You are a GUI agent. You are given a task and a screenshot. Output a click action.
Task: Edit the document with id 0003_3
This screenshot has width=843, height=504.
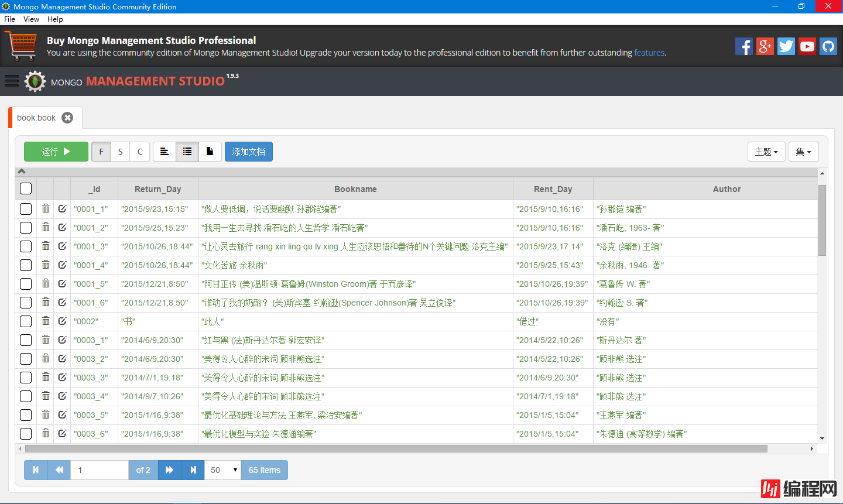pyautogui.click(x=62, y=377)
